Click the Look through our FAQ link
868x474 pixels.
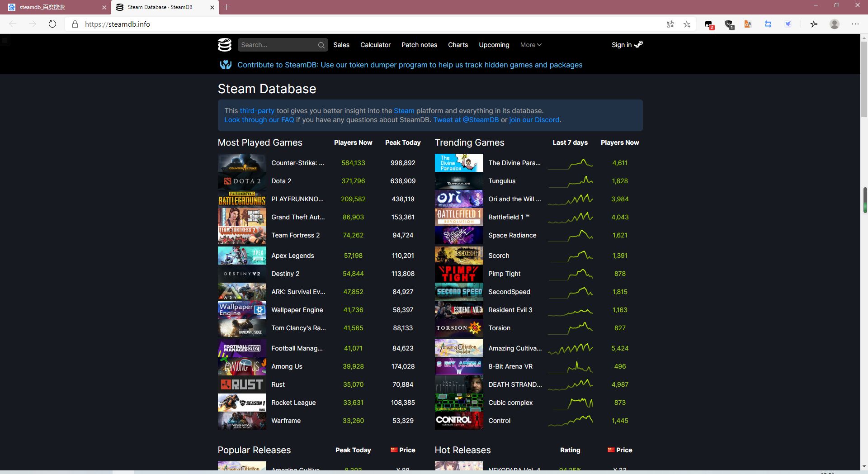pyautogui.click(x=259, y=119)
